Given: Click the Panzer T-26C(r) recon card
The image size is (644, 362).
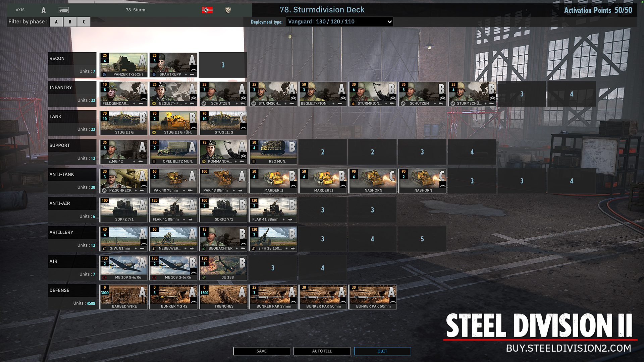Looking at the screenshot, I should (x=124, y=65).
